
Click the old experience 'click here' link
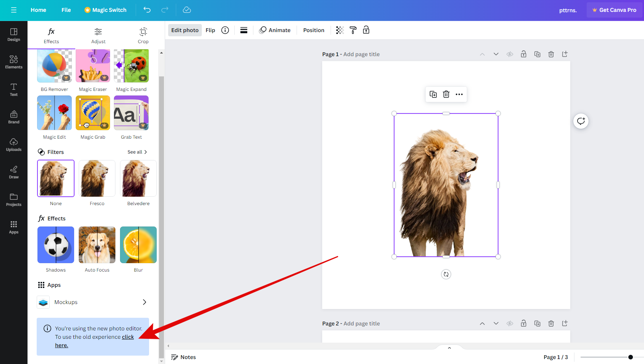[128, 337]
